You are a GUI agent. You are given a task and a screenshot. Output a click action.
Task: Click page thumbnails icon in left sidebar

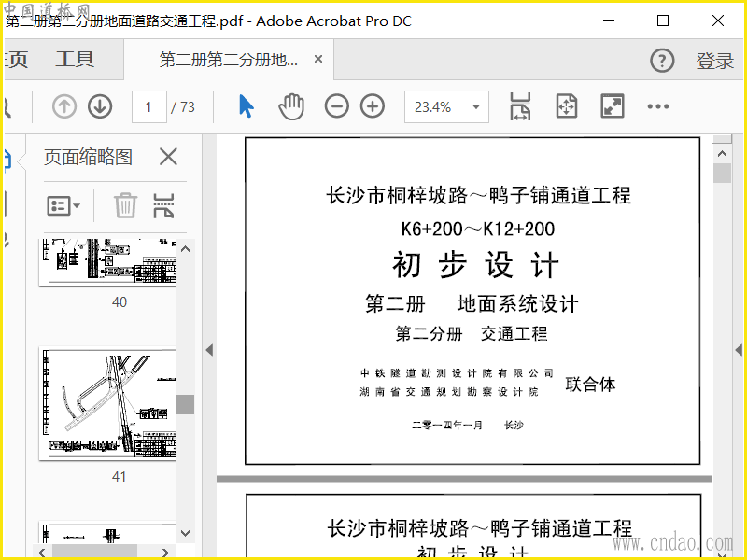click(x=7, y=159)
